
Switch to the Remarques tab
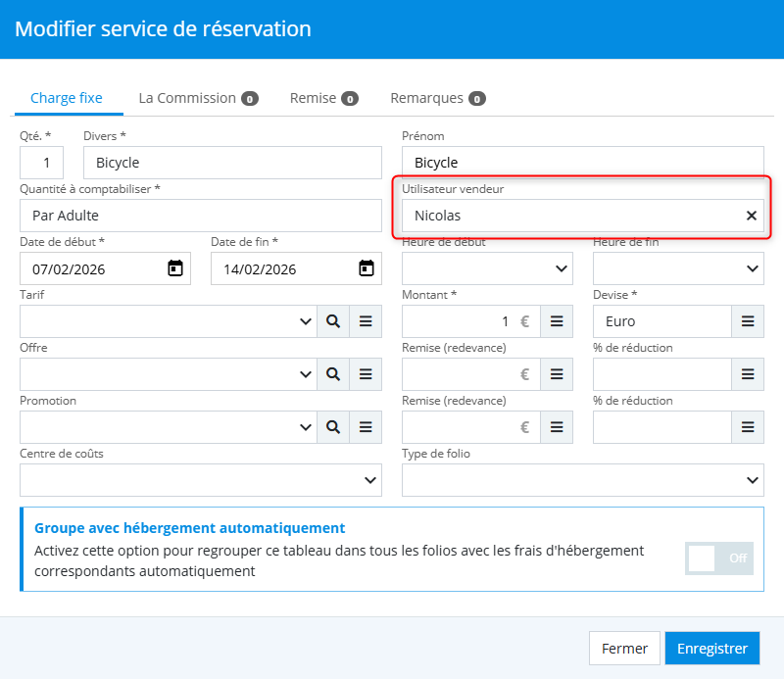tap(437, 98)
